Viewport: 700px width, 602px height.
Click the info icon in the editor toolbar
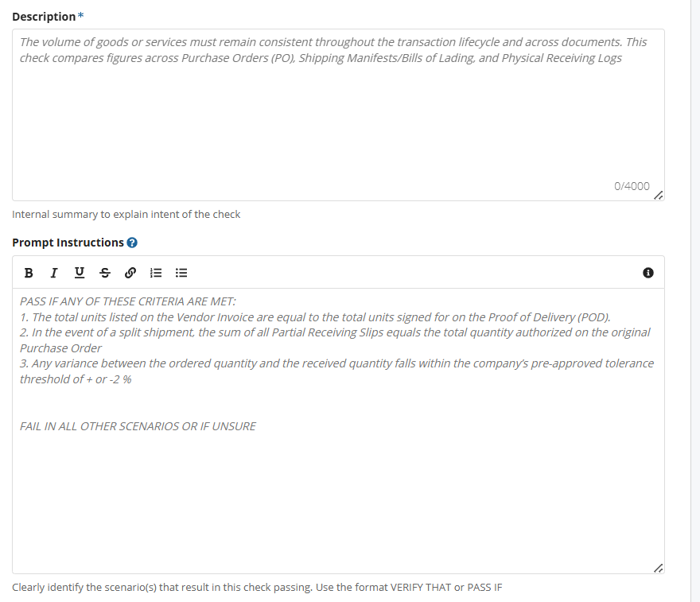click(x=647, y=273)
